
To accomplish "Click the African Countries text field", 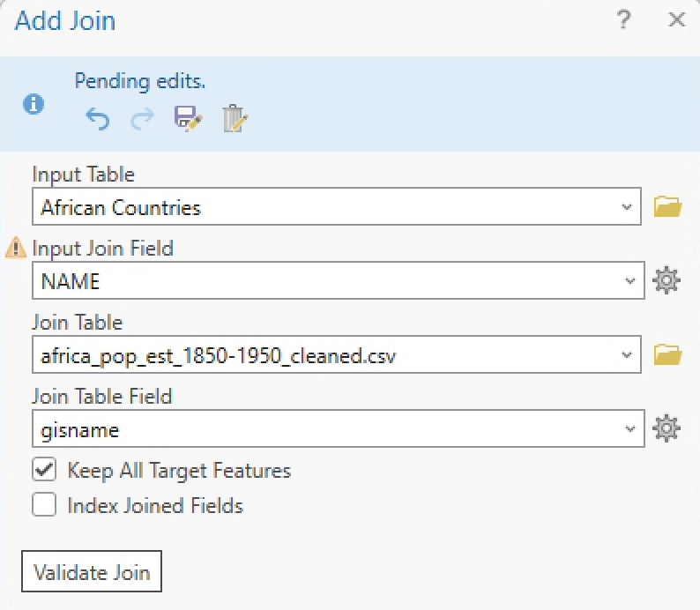I will pyautogui.click(x=326, y=207).
